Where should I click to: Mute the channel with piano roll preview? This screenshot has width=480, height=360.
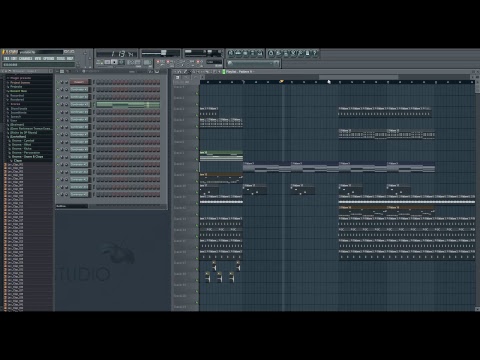[58, 105]
